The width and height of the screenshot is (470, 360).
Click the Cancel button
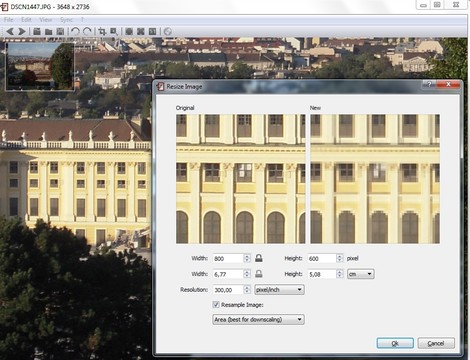coord(436,343)
